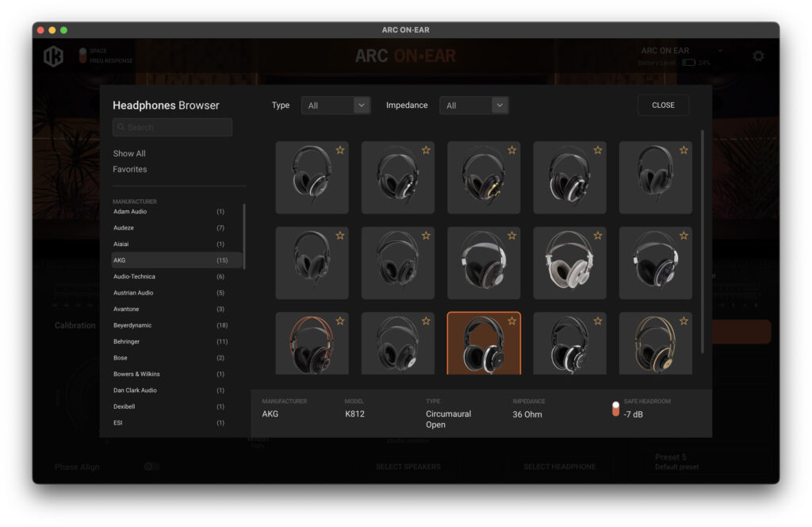Click the settings gear icon
This screenshot has height=527, width=812.
758,56
